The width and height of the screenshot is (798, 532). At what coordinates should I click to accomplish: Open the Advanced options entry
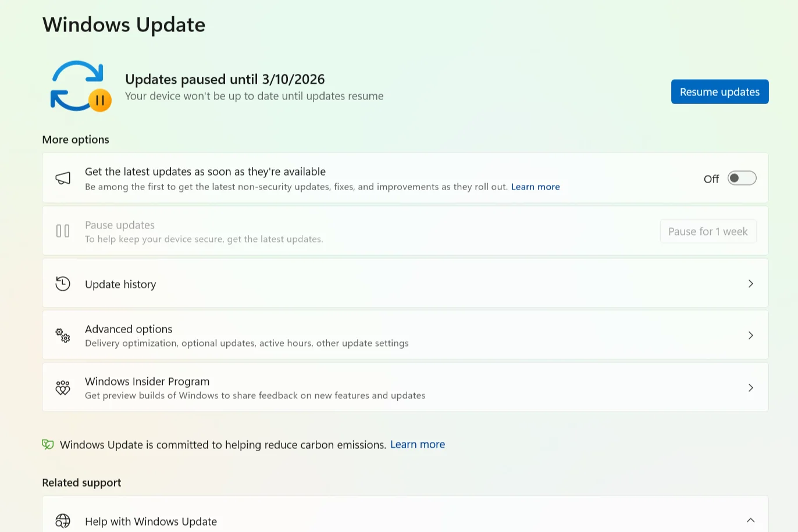(x=129, y=329)
